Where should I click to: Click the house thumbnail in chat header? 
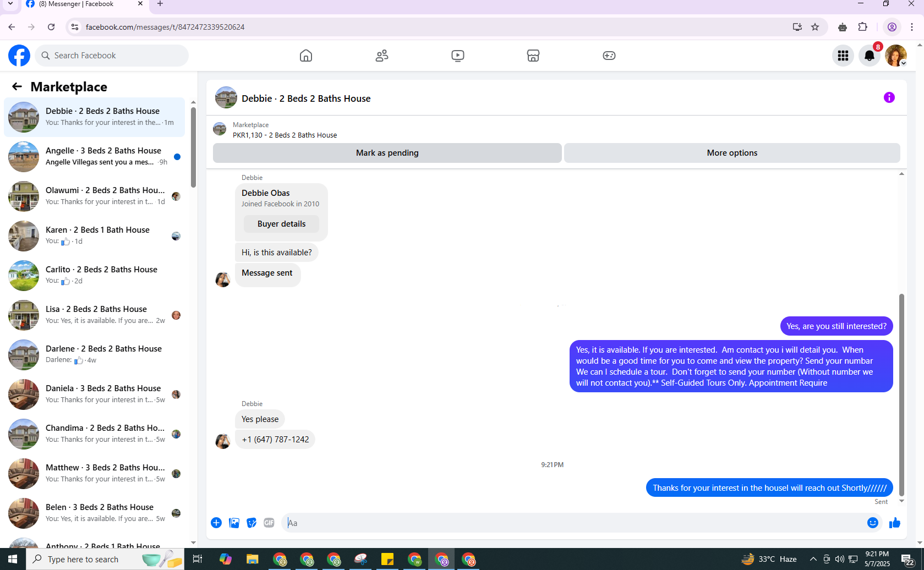(226, 97)
